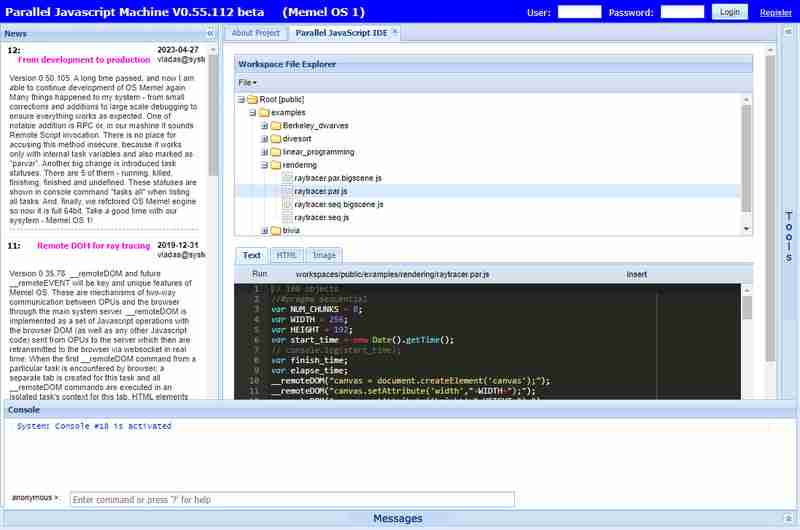Screen dimensions: 800x530
Task: Expand the Messages panel arrow icon
Action: pos(788,518)
